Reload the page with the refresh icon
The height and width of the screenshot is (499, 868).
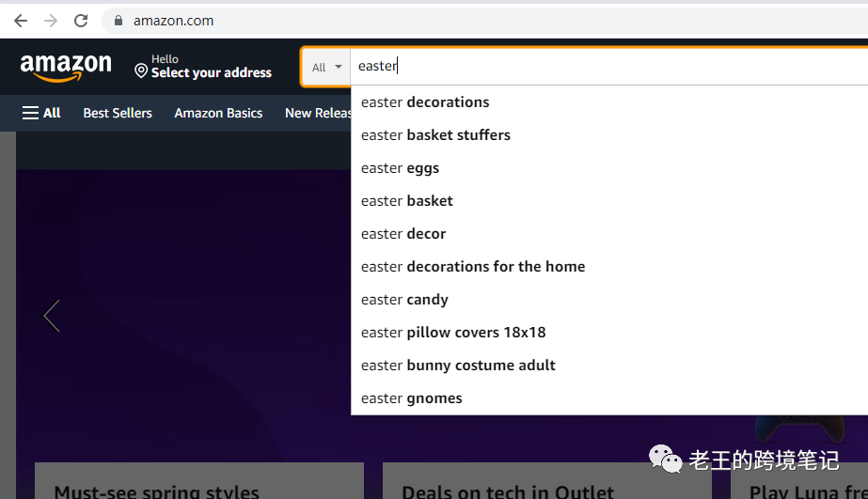click(81, 21)
